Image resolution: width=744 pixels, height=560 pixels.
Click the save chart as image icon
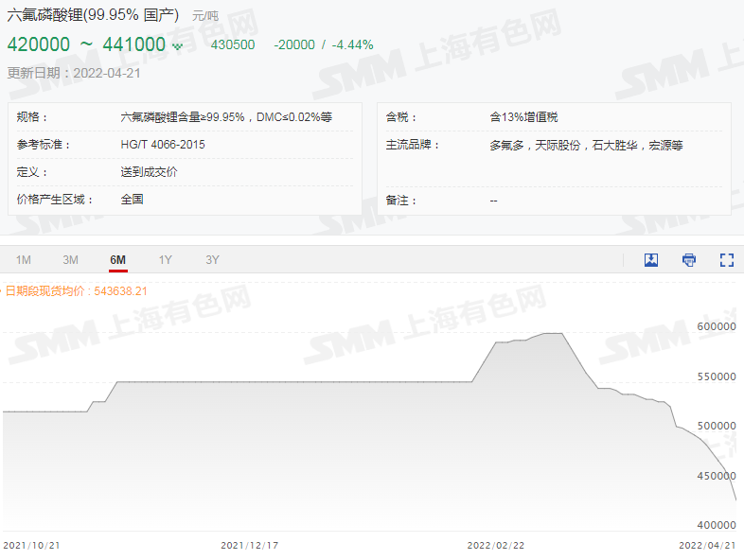pos(651,260)
